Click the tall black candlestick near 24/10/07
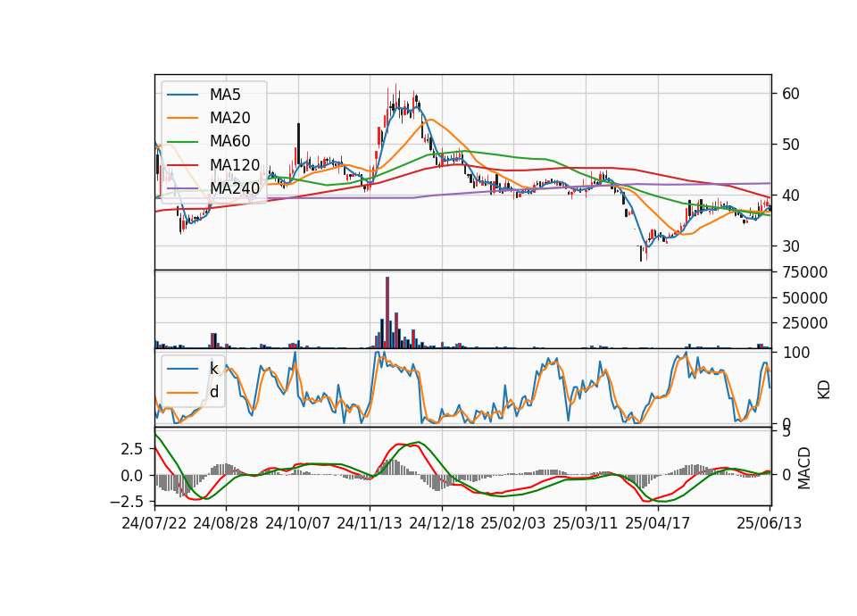857x616 pixels. coord(298,143)
